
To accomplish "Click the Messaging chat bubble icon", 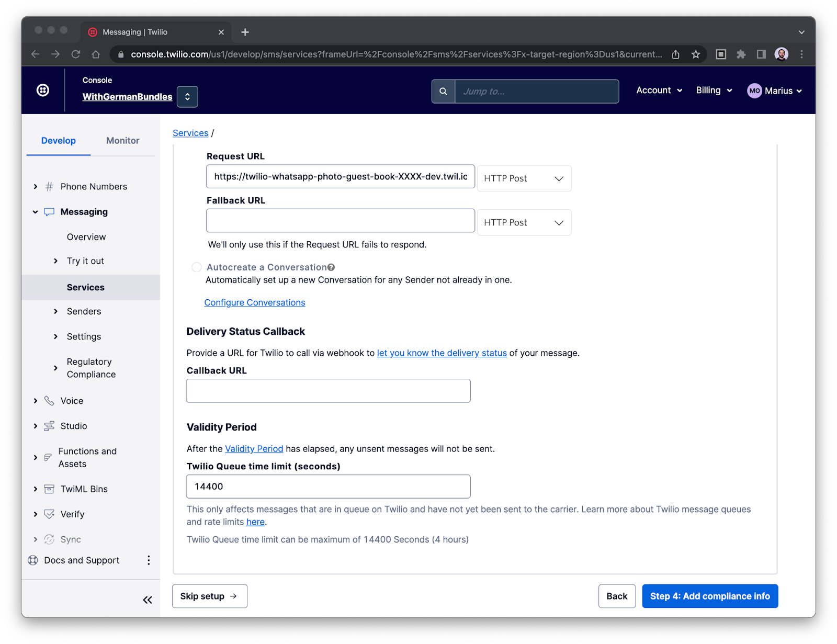I will [x=49, y=212].
